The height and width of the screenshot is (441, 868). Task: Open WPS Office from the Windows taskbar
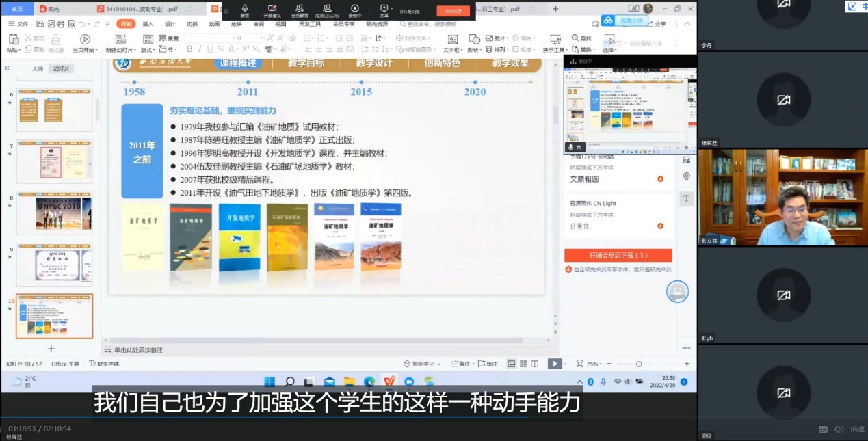pyautogui.click(x=389, y=382)
